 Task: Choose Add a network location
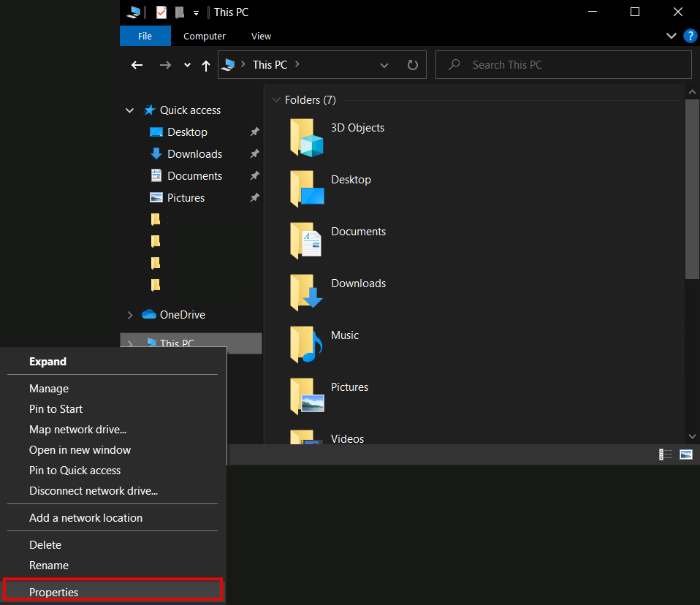(x=113, y=518)
